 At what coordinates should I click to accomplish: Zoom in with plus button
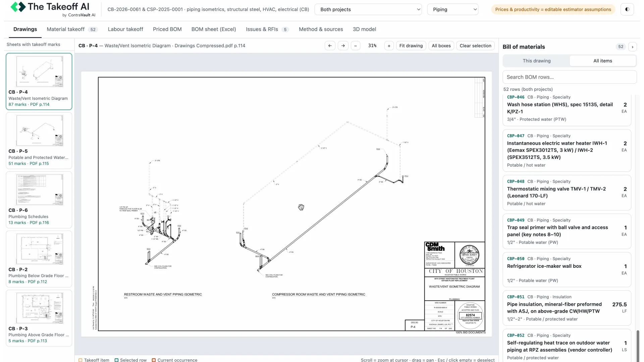pyautogui.click(x=389, y=46)
